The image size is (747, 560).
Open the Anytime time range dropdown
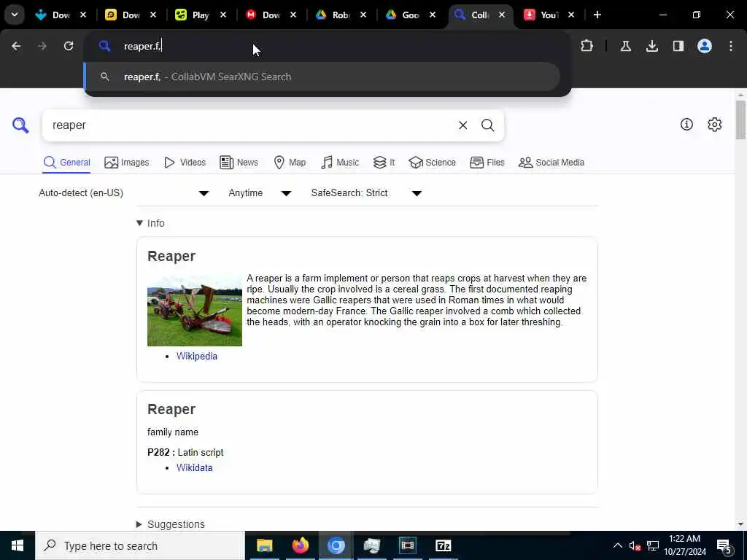[x=260, y=192]
